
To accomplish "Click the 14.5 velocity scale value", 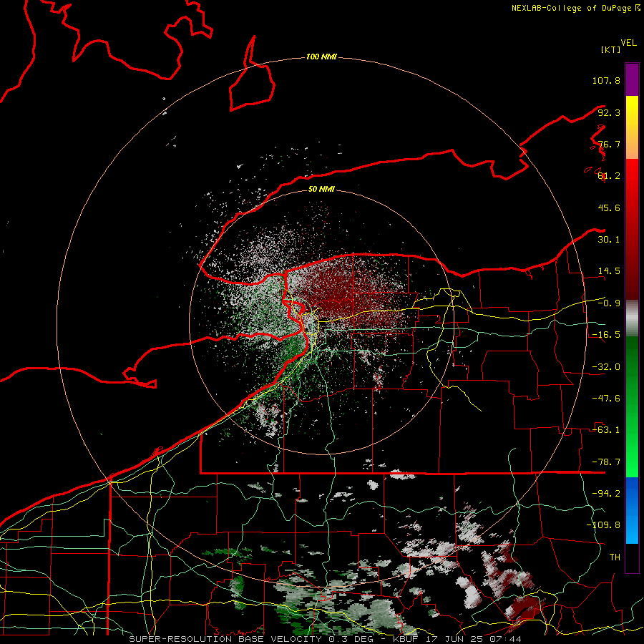I will click(x=609, y=271).
